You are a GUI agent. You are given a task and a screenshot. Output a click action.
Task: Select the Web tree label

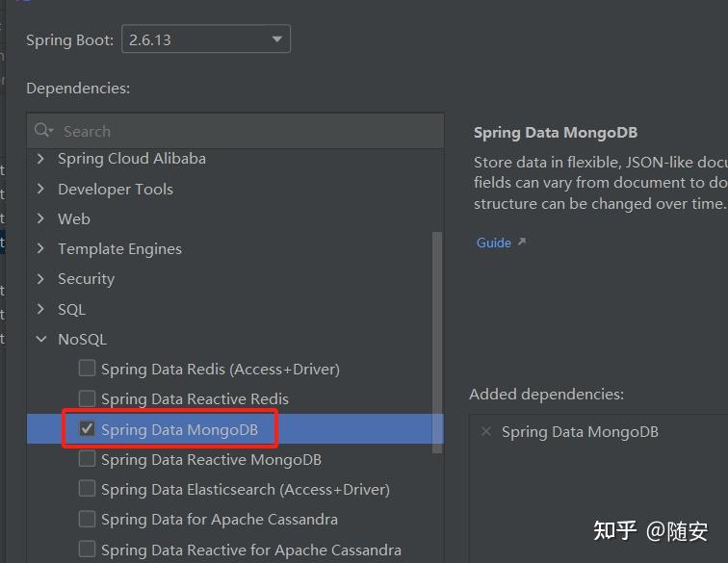tap(74, 219)
